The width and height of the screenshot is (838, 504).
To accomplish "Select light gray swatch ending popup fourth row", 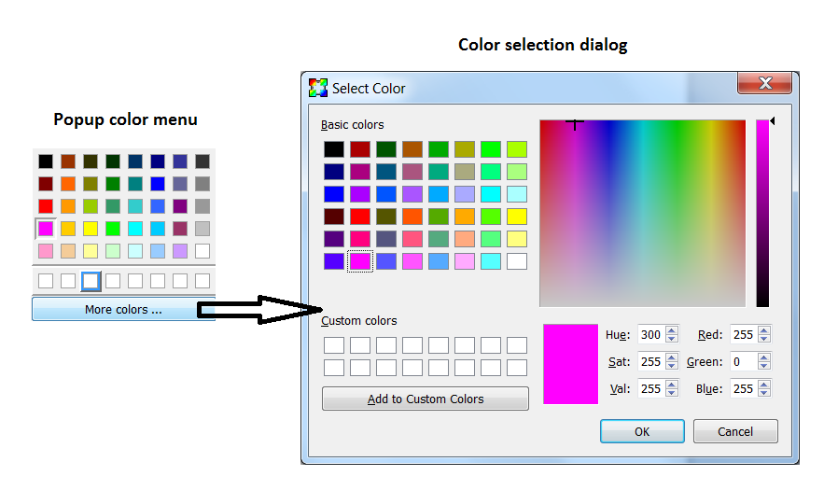I will pos(203,229).
